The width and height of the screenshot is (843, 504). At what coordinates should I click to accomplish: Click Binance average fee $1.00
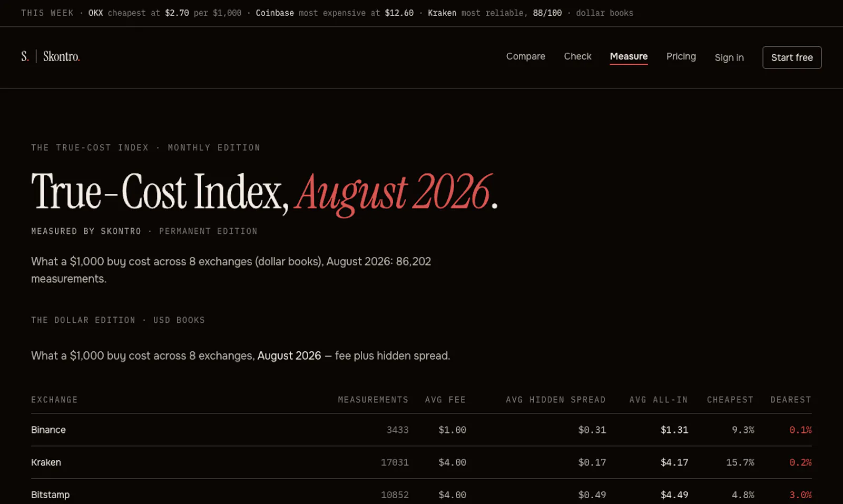453,430
